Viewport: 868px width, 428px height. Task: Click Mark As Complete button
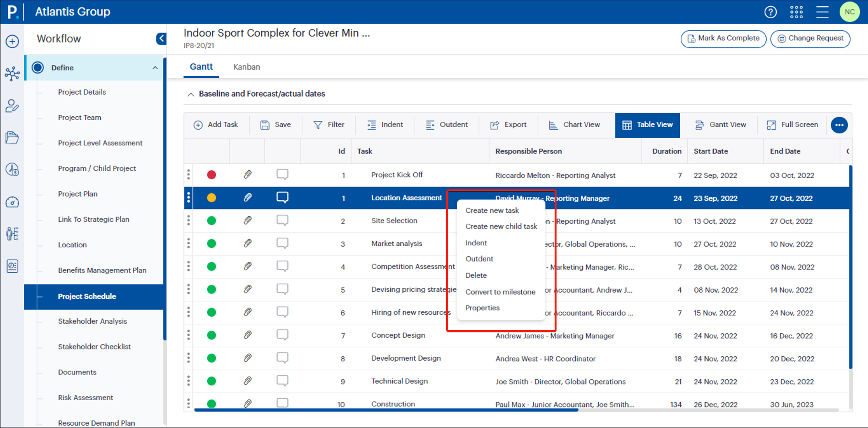click(x=723, y=38)
